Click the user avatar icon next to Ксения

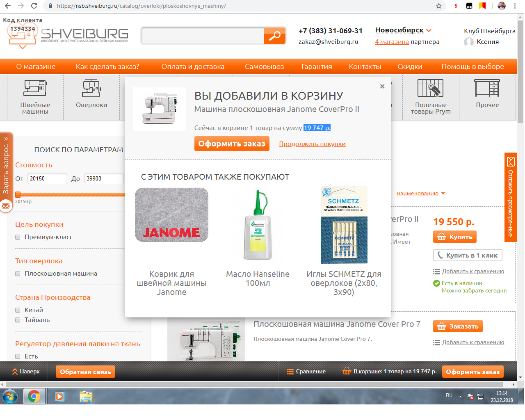coord(469,42)
